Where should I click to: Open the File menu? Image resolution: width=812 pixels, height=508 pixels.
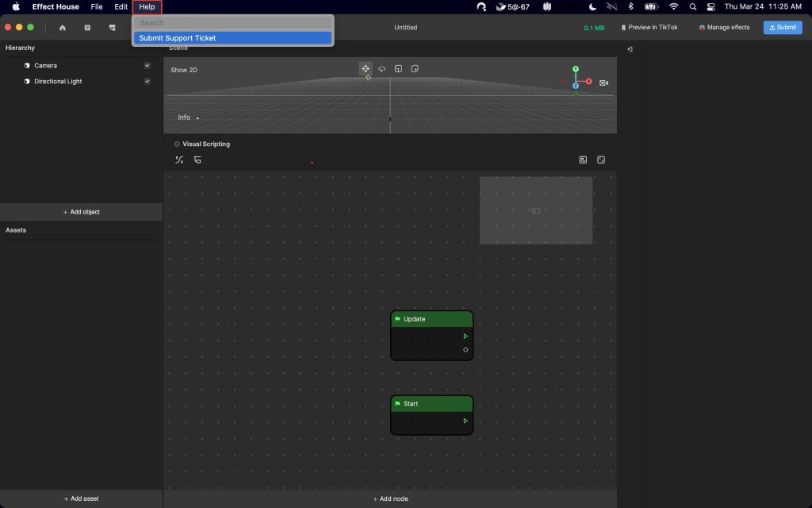[96, 6]
